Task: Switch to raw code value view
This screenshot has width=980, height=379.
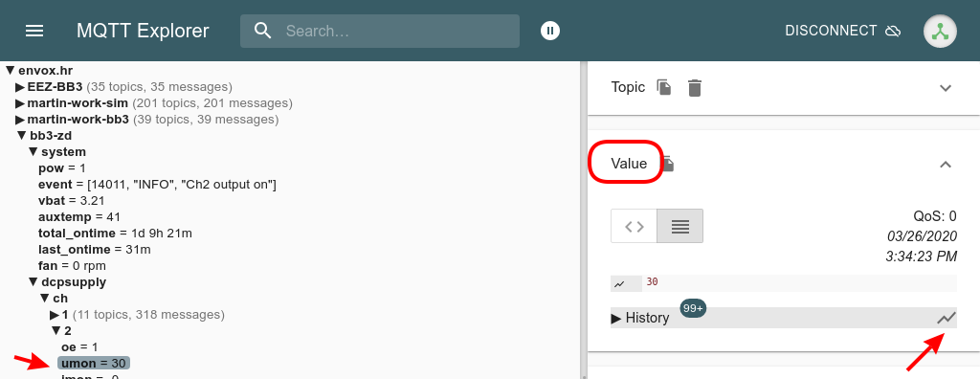Action: pos(635,227)
